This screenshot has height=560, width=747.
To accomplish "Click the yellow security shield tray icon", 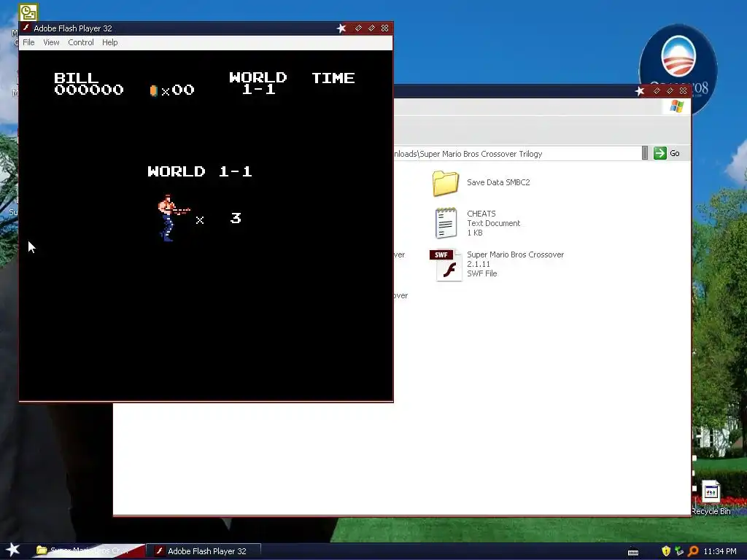I will [x=666, y=551].
